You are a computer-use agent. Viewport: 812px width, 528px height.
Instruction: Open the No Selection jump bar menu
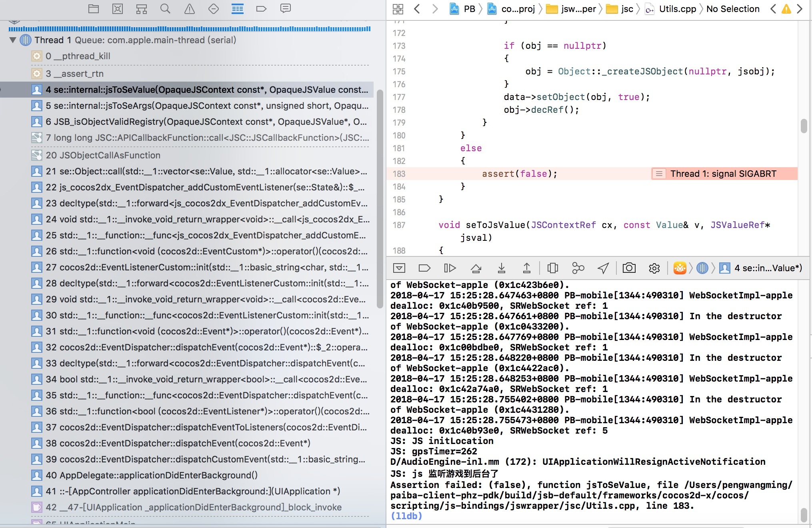click(732, 9)
